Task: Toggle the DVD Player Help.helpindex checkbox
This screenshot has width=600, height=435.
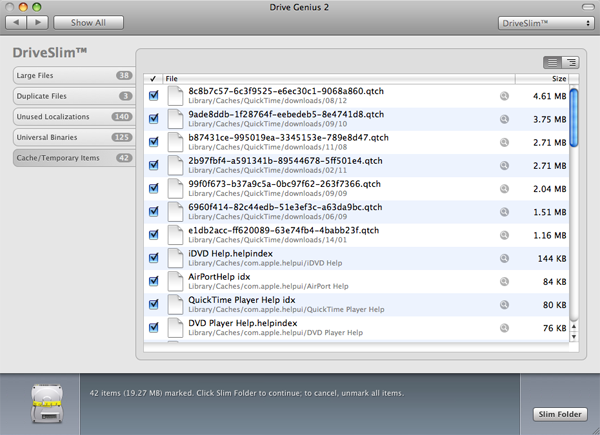Action: [153, 327]
